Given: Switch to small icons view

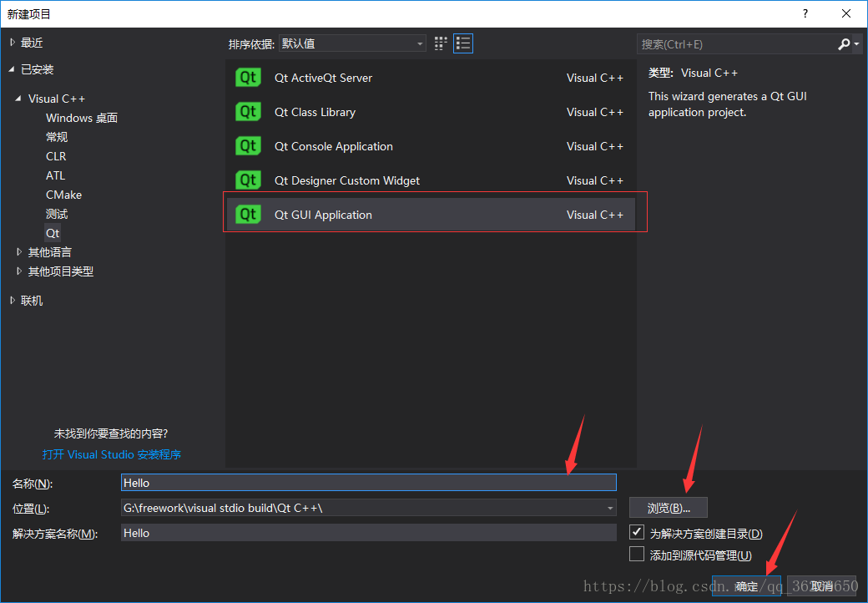Looking at the screenshot, I should click(x=441, y=43).
